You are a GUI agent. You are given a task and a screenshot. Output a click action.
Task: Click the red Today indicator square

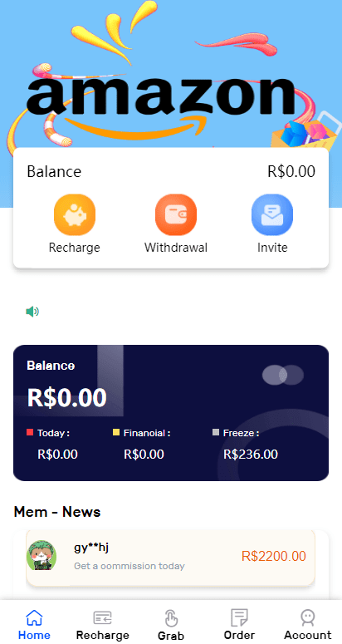pyautogui.click(x=30, y=432)
